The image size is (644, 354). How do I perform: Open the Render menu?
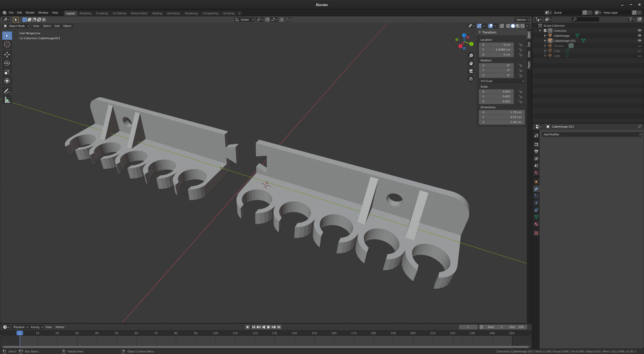click(30, 13)
